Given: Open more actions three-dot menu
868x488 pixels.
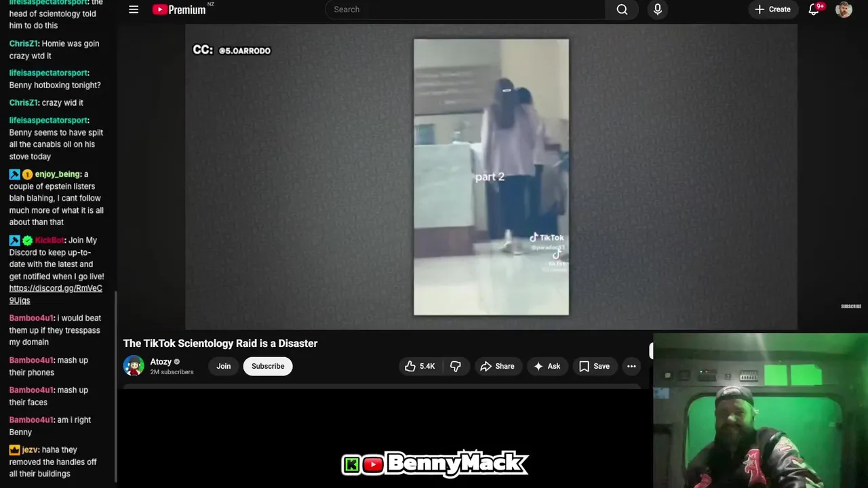Looking at the screenshot, I should (x=631, y=366).
